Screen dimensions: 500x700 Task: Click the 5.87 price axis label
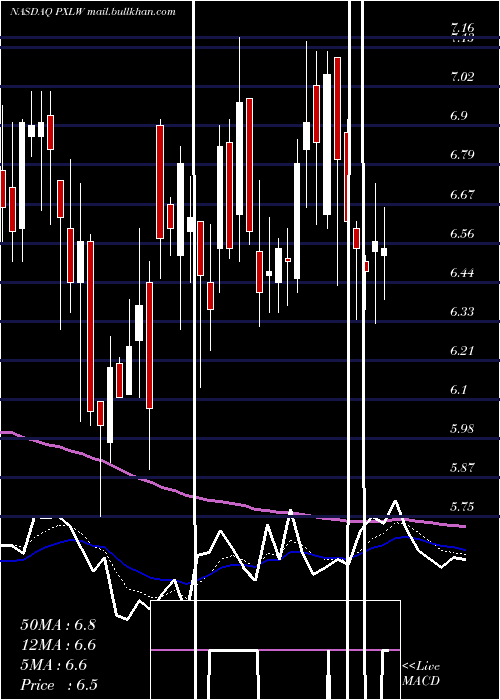[462, 468]
